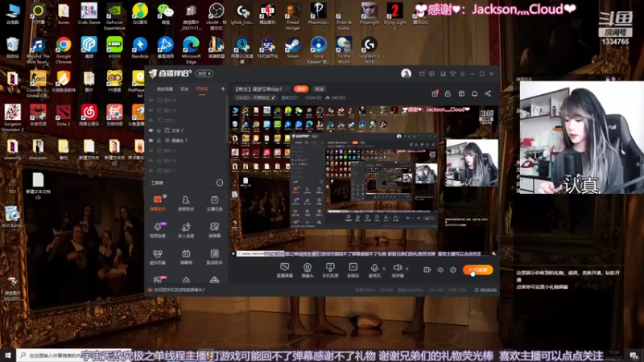This screenshot has width=644, height=362.
Task: Toggle visibility of layer 文本 7
Action: (151, 130)
